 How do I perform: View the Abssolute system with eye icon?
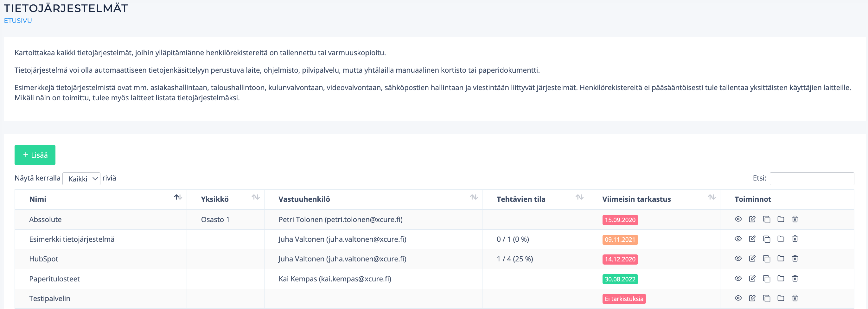coord(738,219)
